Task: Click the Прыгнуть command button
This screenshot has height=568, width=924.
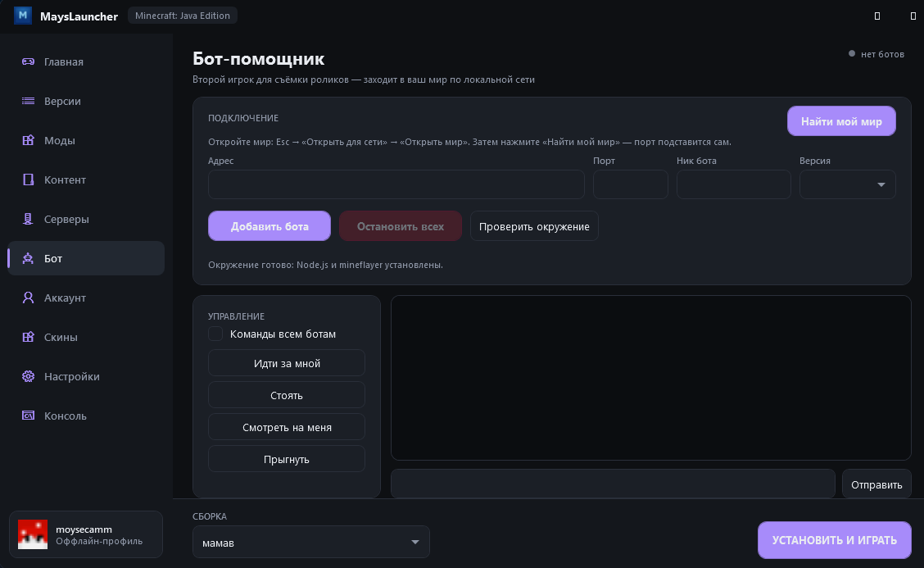Action: [287, 458]
